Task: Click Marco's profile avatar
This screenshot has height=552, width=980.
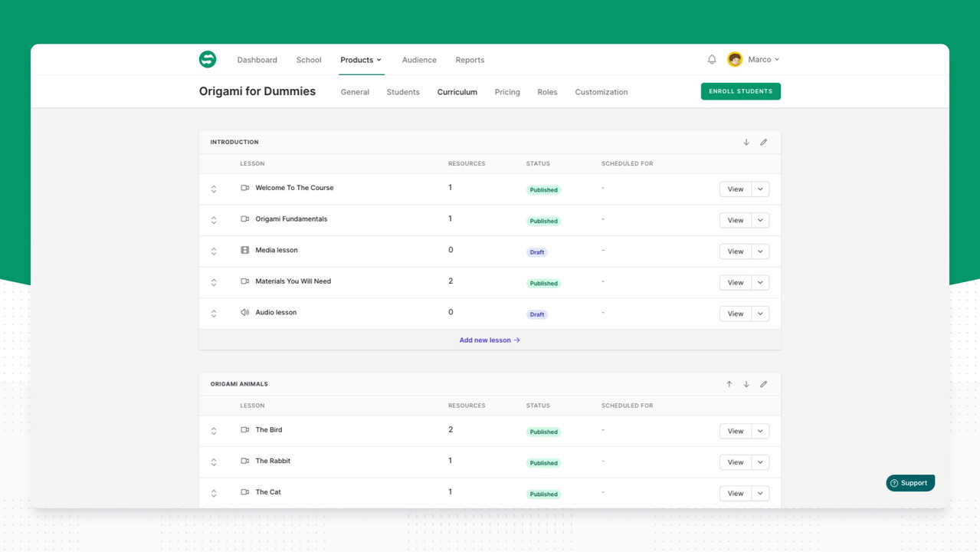Action: (735, 59)
